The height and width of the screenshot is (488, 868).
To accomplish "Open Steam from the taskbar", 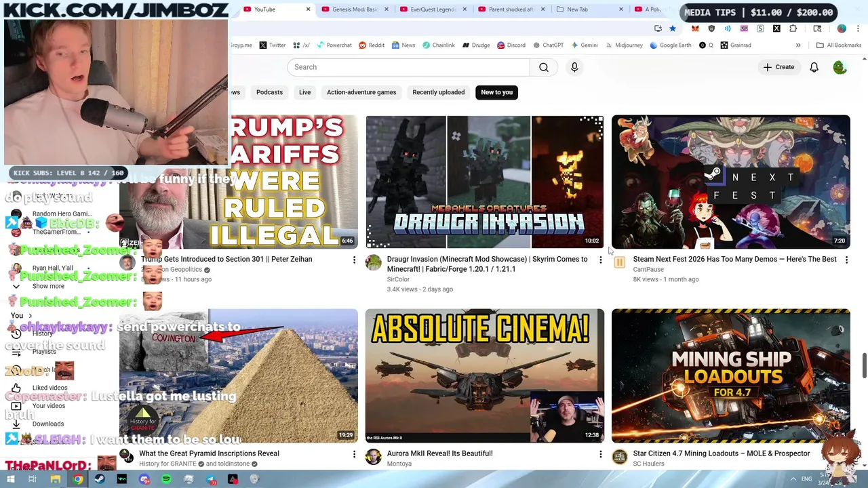I will tap(100, 480).
